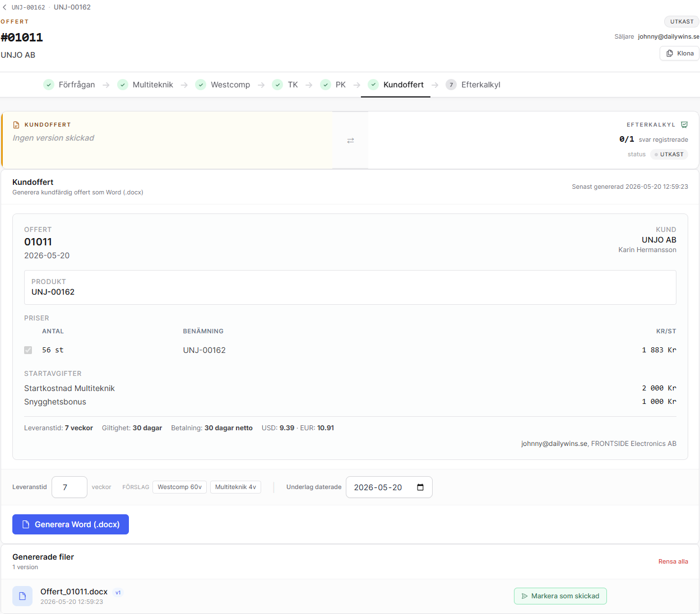Click the green checkmark beside Westcomp

(201, 85)
